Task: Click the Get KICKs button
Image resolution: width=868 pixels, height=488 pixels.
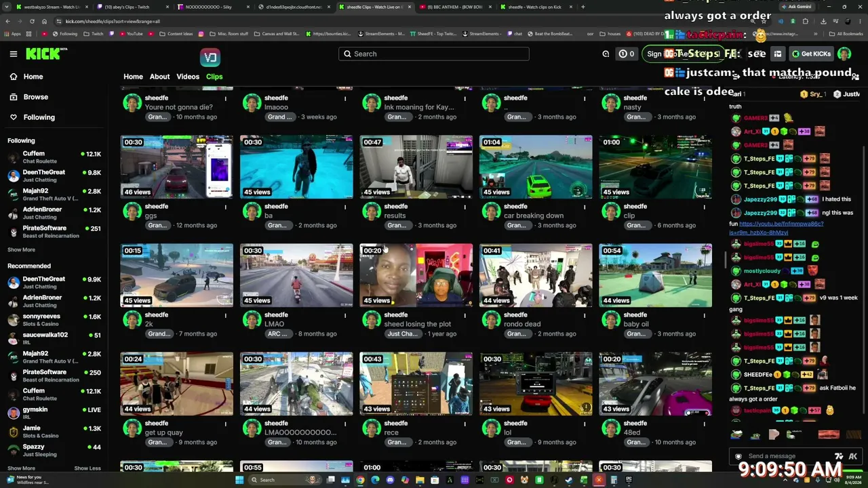Action: (811, 54)
